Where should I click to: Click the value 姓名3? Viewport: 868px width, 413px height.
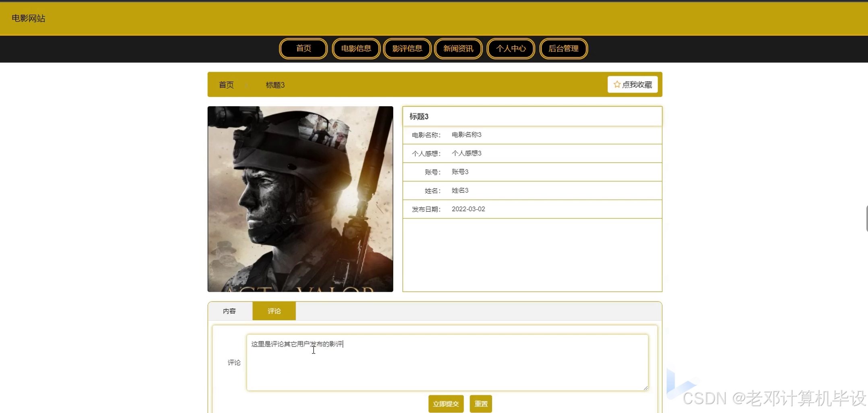click(460, 190)
